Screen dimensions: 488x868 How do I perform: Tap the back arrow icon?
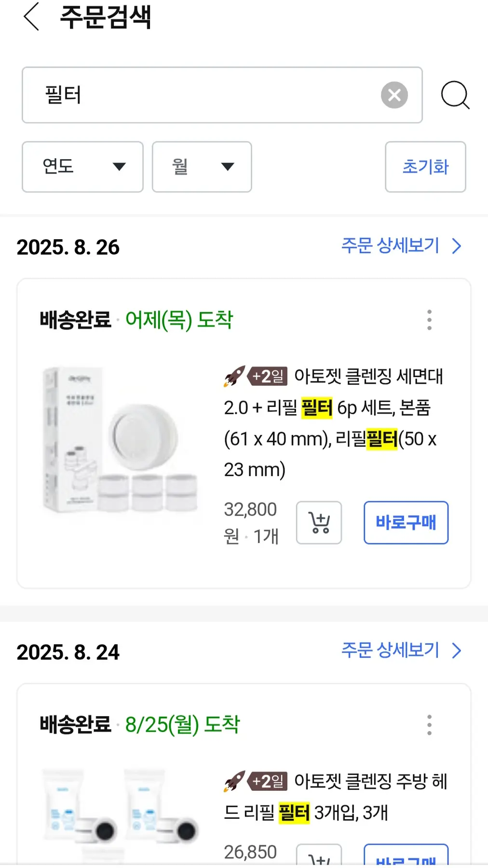[x=31, y=17]
